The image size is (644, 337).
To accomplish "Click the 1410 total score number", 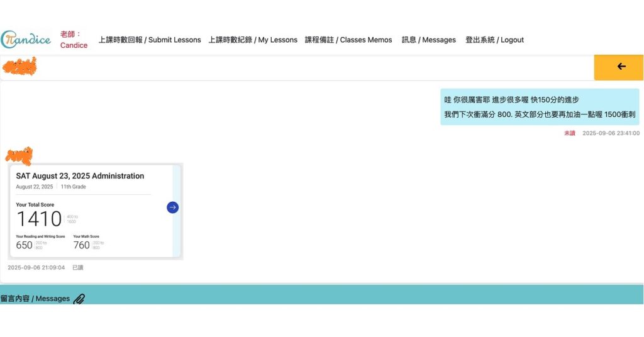I will 39,219.
